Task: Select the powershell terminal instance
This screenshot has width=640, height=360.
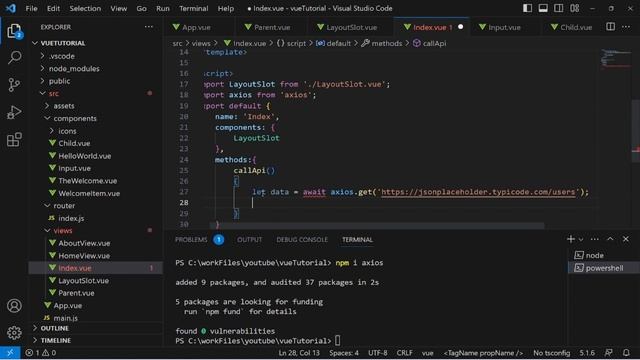Action: point(603,268)
